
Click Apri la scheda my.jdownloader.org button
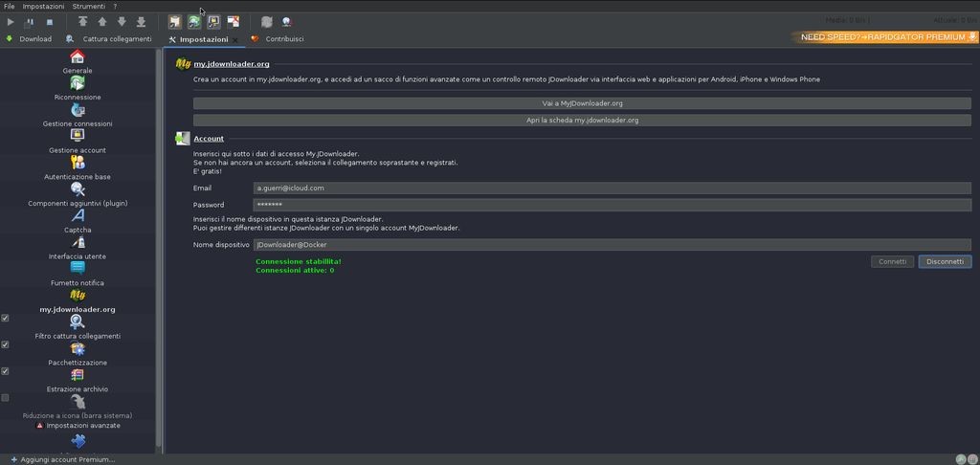click(582, 120)
